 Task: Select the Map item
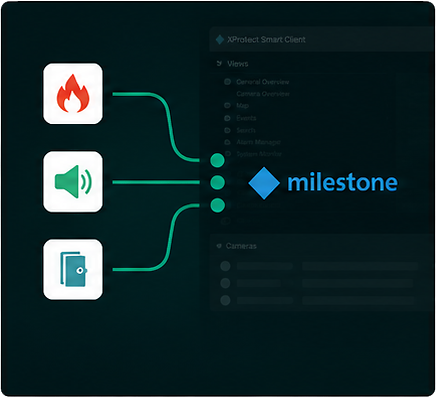coord(242,106)
